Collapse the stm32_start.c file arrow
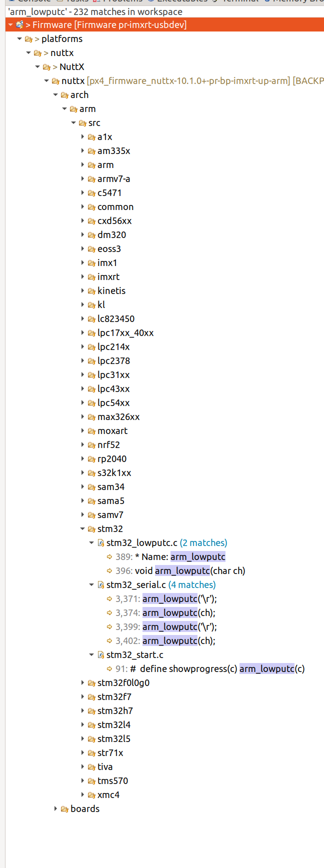Viewport: 324px width, 868px height. click(91, 654)
